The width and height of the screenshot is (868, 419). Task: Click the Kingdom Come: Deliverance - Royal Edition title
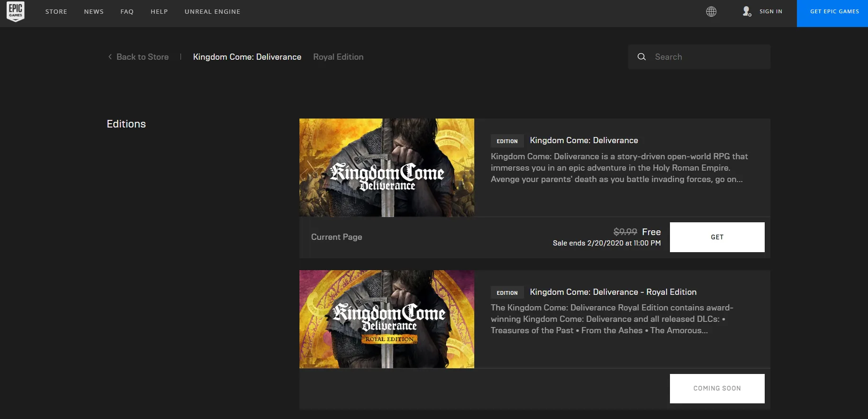613,292
